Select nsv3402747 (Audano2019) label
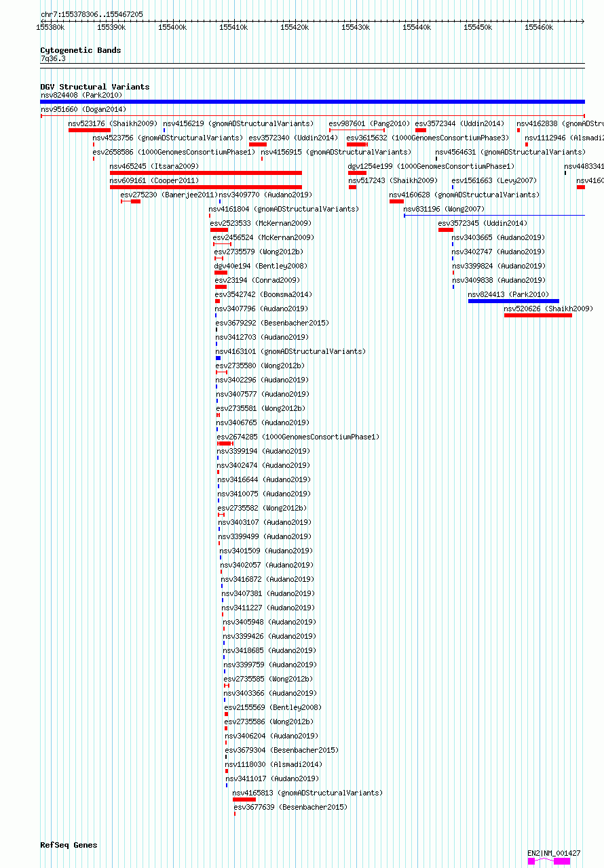 [x=499, y=252]
